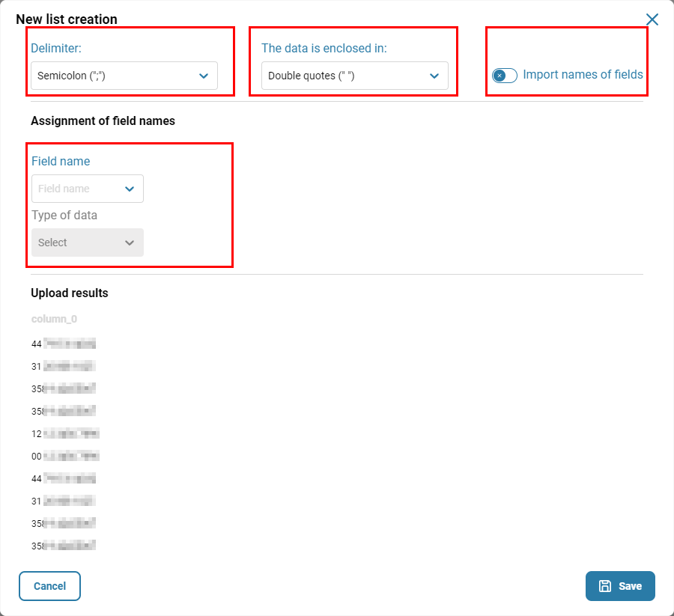Click the Delimiter label
Image resolution: width=674 pixels, height=616 pixels.
[56, 48]
